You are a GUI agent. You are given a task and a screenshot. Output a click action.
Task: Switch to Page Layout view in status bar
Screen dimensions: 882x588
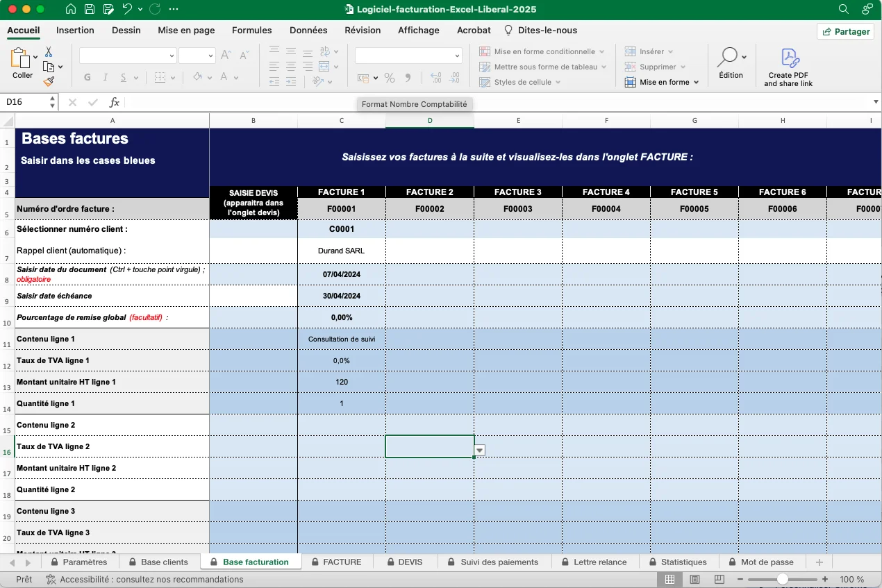tap(694, 579)
